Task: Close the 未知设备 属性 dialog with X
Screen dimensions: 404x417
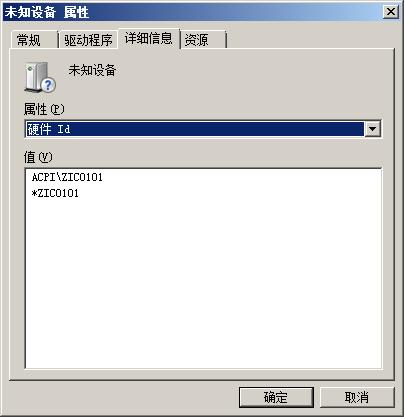Action: tap(391, 12)
